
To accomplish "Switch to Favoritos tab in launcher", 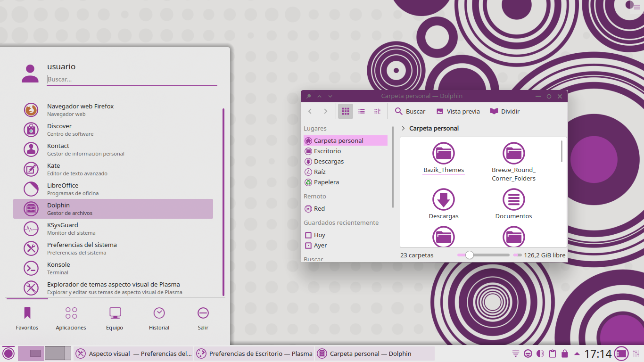I will tap(27, 318).
